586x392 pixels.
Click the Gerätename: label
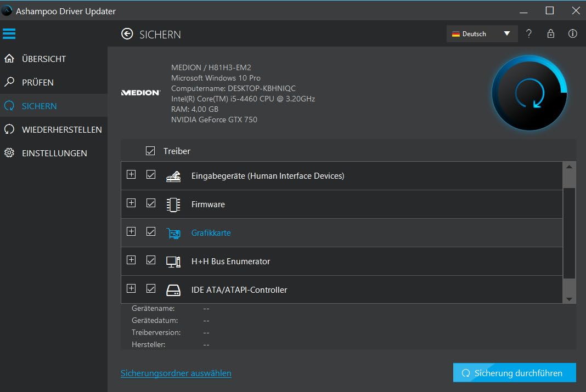point(153,308)
